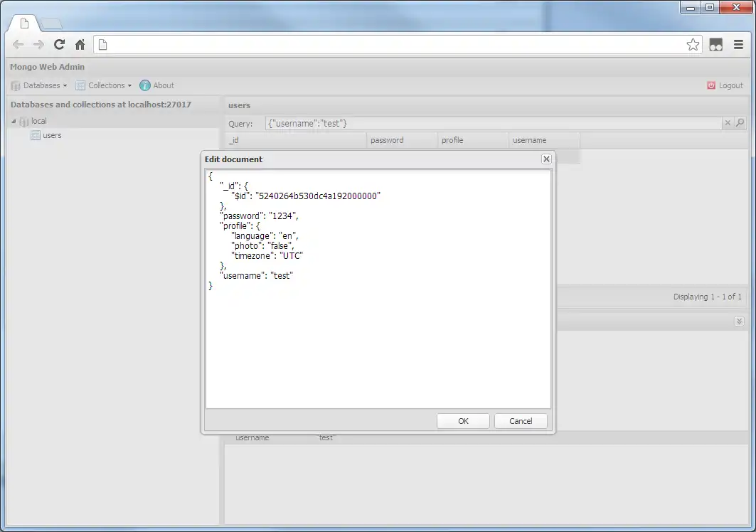The image size is (756, 532).
Task: Click the users panel heading
Action: click(239, 105)
